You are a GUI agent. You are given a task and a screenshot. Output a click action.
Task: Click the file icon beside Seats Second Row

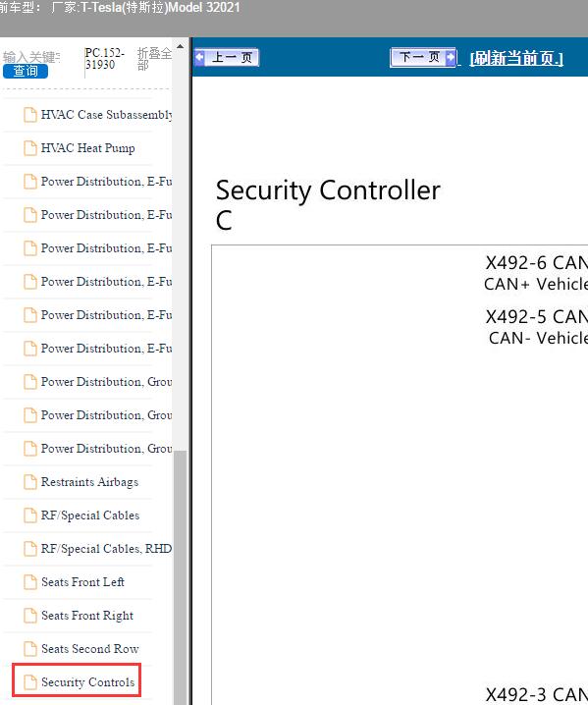click(x=30, y=649)
